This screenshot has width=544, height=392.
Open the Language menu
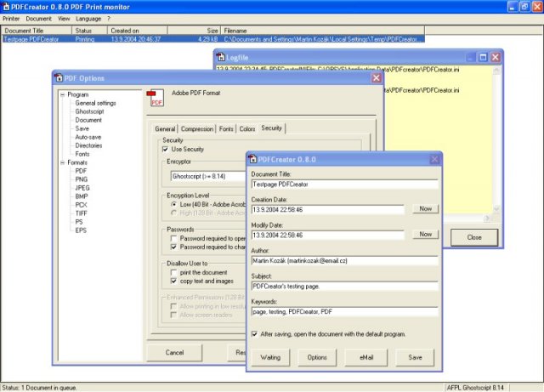point(88,19)
